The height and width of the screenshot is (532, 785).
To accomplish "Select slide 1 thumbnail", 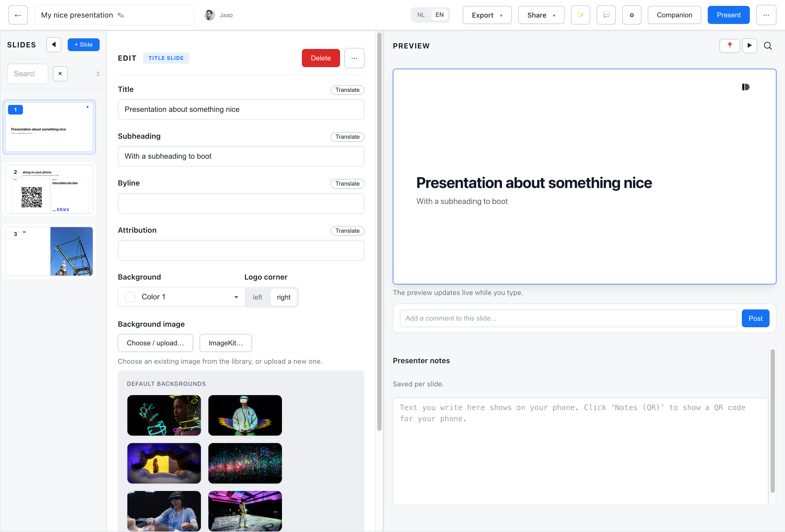I will tap(49, 127).
